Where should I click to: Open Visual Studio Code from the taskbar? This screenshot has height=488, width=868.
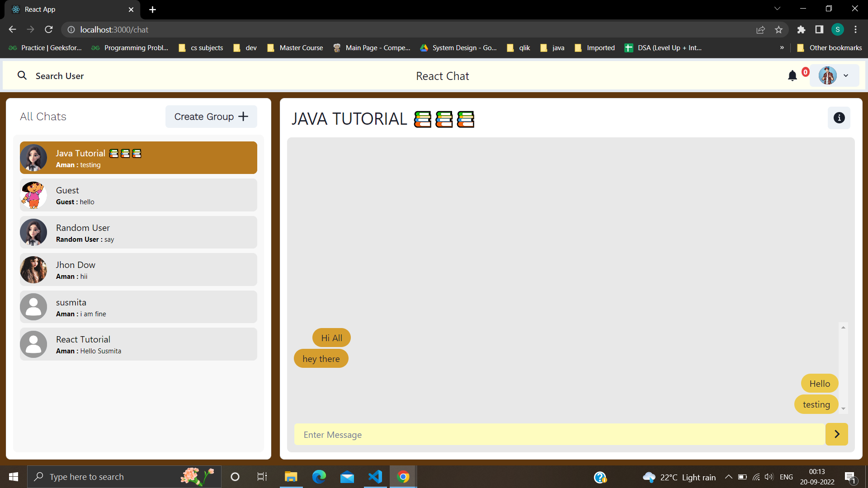(375, 477)
